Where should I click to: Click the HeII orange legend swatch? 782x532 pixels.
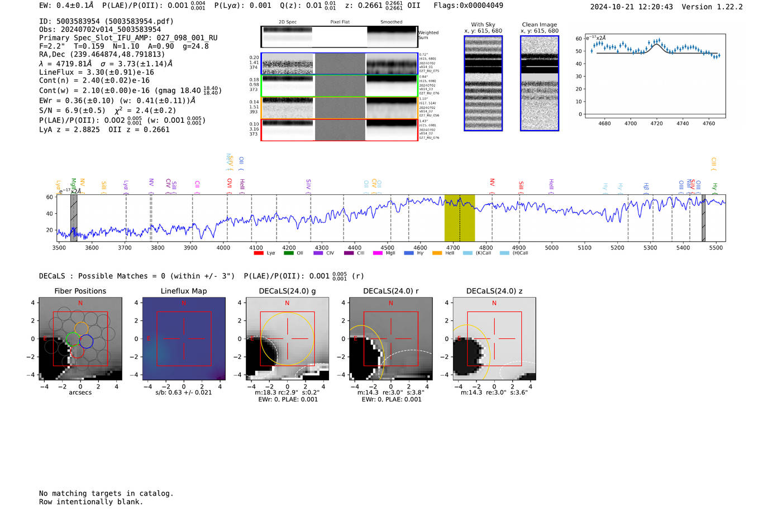point(437,253)
